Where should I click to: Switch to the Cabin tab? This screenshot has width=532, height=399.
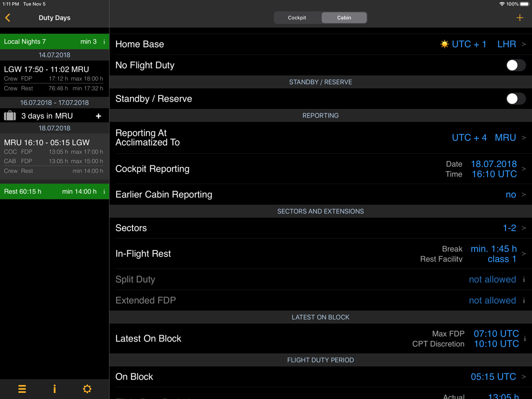pos(344,18)
